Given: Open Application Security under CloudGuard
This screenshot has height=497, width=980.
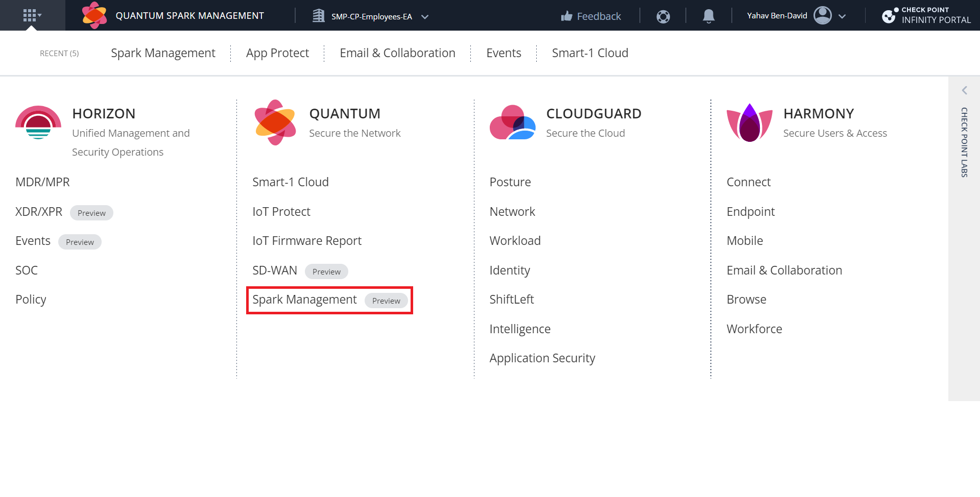Looking at the screenshot, I should tap(542, 358).
